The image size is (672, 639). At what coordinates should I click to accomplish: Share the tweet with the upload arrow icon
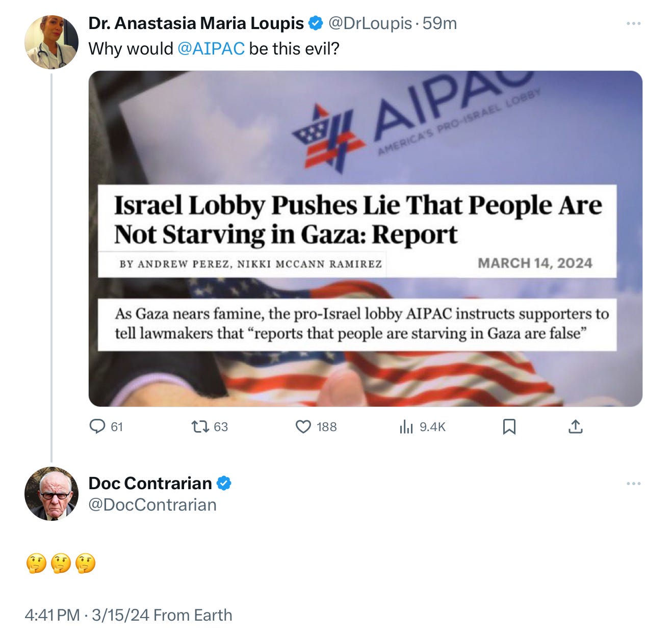[x=575, y=427]
